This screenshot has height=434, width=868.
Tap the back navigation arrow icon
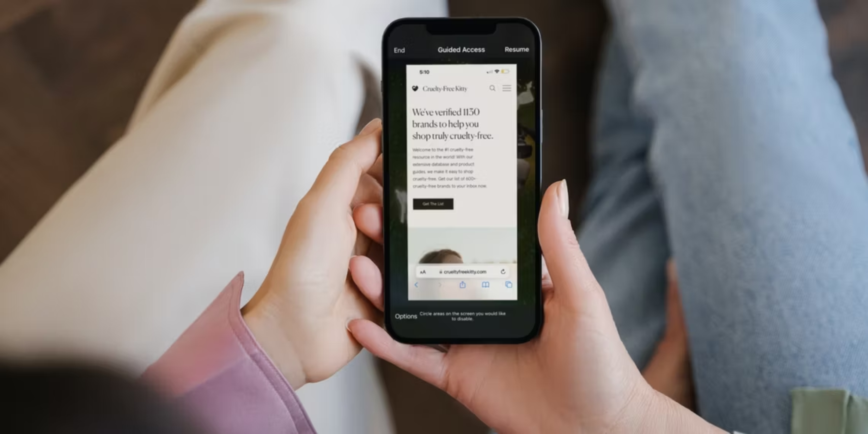416,285
